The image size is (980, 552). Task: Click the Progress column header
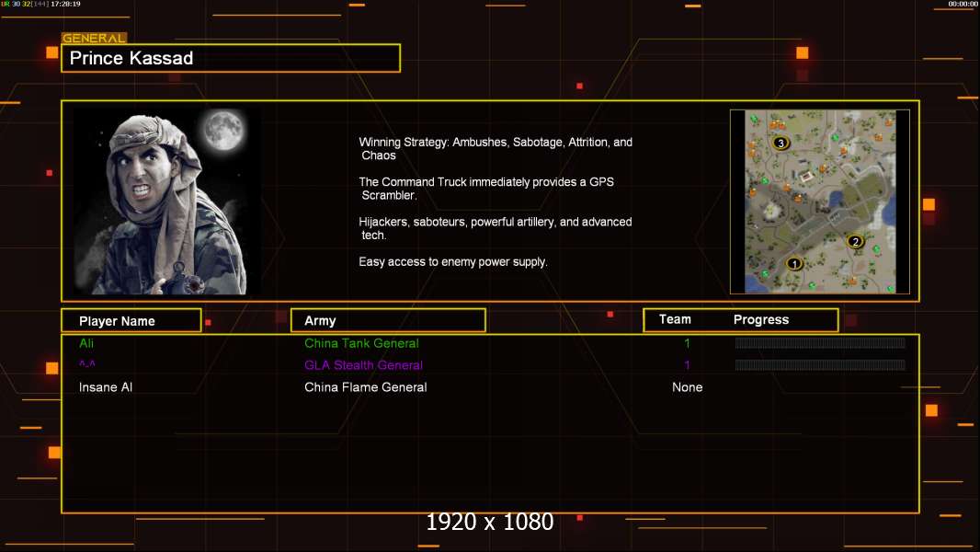pyautogui.click(x=760, y=319)
